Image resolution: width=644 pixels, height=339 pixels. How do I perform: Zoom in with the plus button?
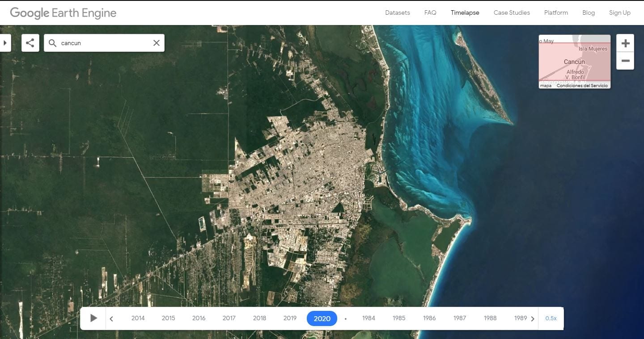pos(625,43)
